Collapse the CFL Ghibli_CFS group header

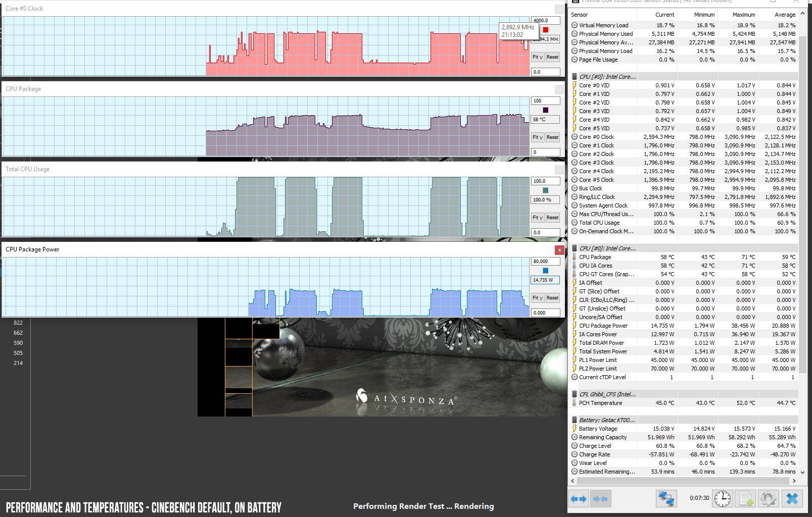pos(683,394)
